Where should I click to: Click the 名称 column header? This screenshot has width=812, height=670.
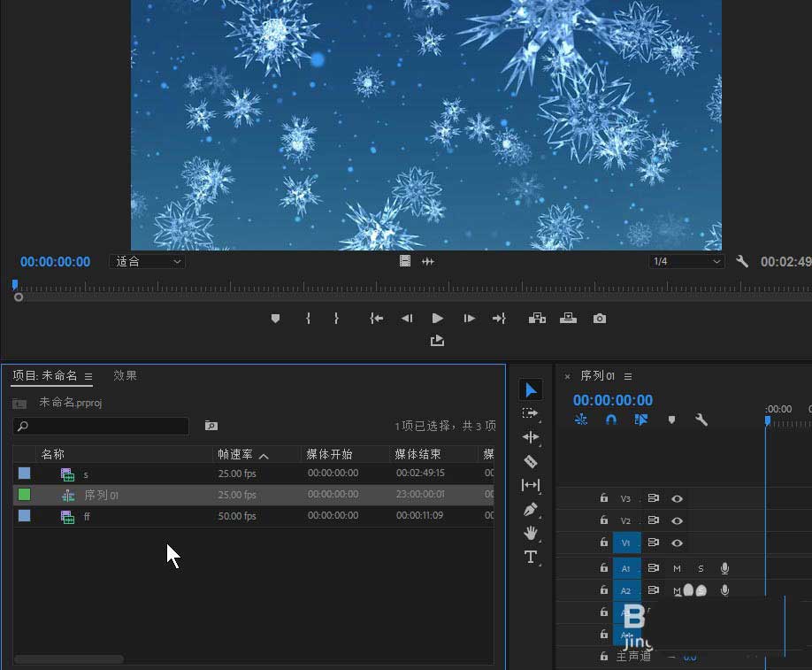pyautogui.click(x=53, y=454)
